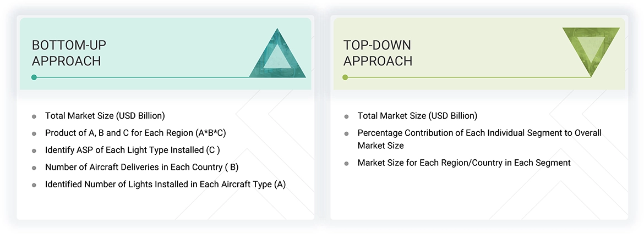Select the Top-Down Approach heading
This screenshot has width=644, height=234.
[378, 53]
